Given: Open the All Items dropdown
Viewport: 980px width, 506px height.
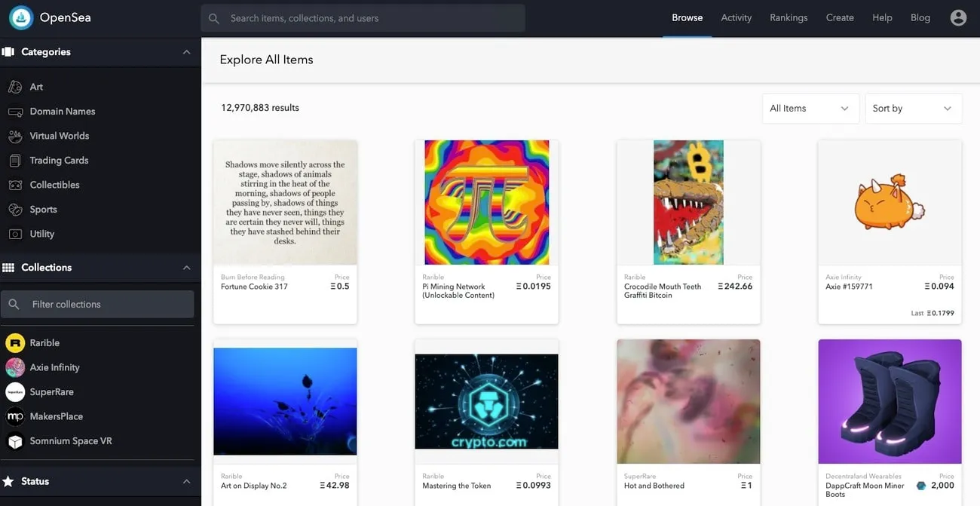Looking at the screenshot, I should point(810,109).
